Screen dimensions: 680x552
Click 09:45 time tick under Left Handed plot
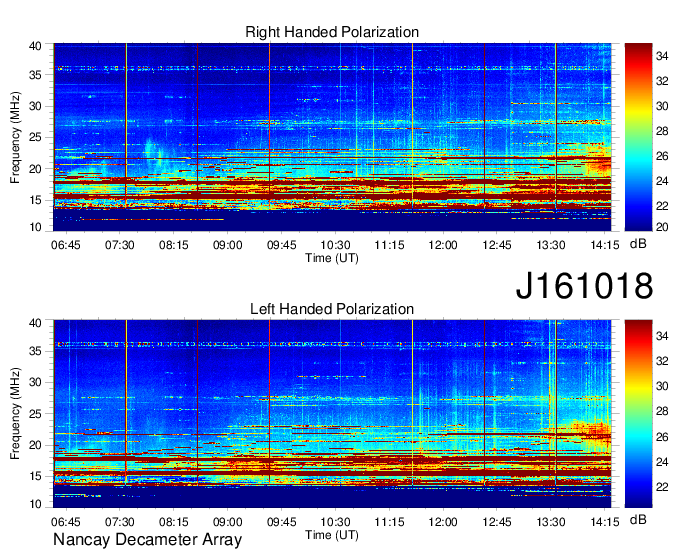pyautogui.click(x=281, y=521)
